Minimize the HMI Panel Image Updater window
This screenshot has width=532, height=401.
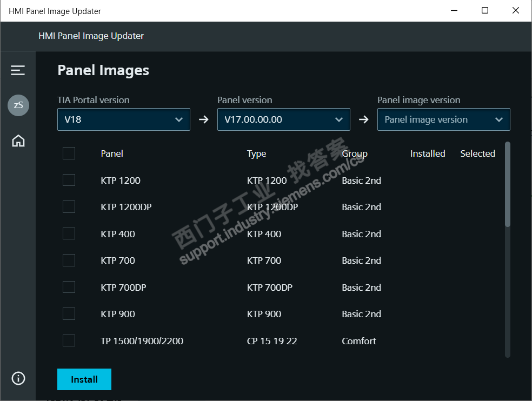(x=454, y=10)
